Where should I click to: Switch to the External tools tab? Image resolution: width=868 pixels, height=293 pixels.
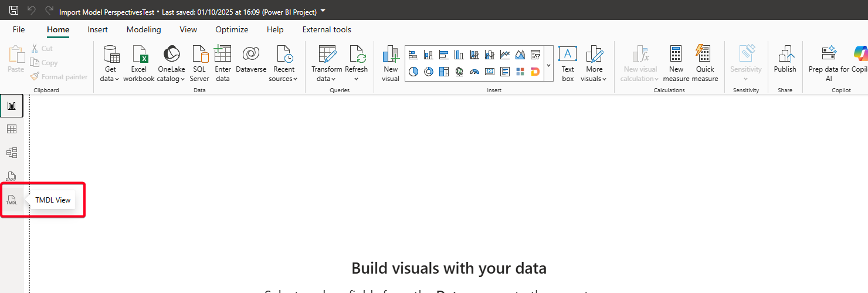(327, 29)
